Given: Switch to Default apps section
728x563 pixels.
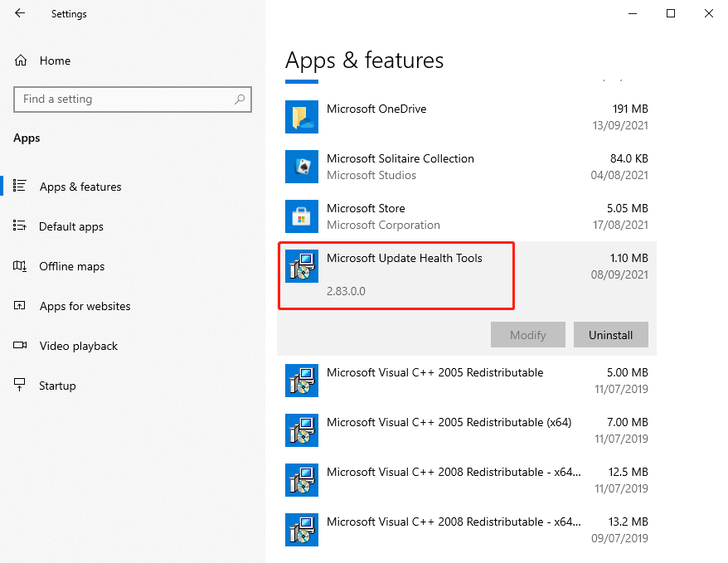Looking at the screenshot, I should pos(74,226).
